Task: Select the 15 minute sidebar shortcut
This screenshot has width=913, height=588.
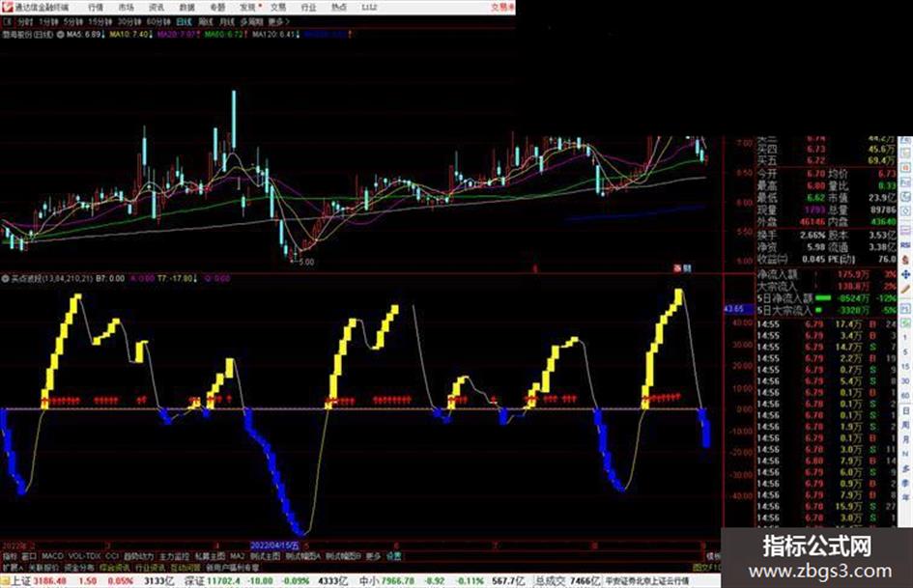Action: coord(906,367)
